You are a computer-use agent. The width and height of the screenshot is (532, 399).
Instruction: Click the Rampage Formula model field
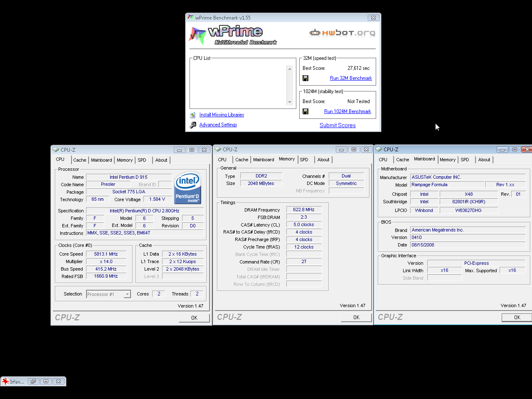[447, 185]
